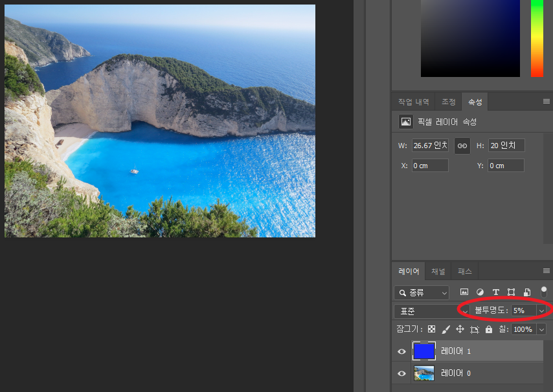This screenshot has width=553, height=392.
Task: Lock layer position move icon
Action: [x=460, y=329]
